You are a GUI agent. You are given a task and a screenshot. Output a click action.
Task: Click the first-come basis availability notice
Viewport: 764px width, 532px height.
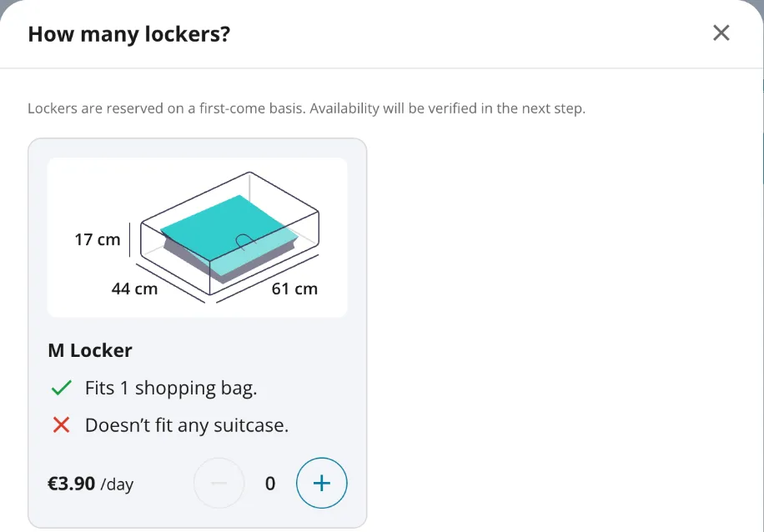[x=306, y=108]
